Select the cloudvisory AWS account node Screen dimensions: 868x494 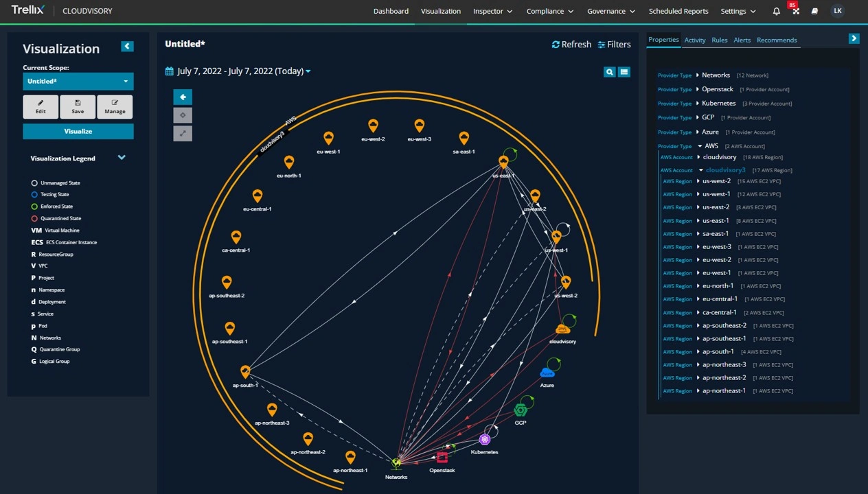[563, 329]
